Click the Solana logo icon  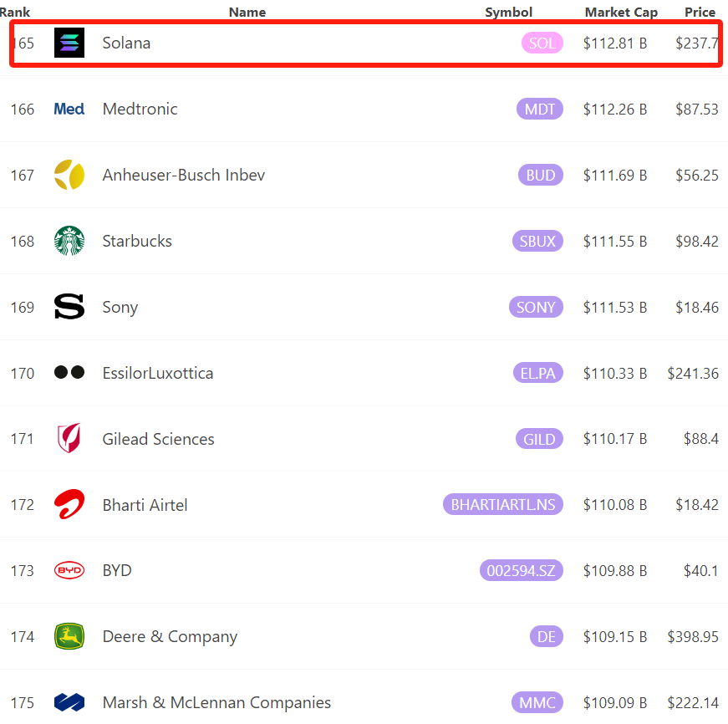point(69,43)
